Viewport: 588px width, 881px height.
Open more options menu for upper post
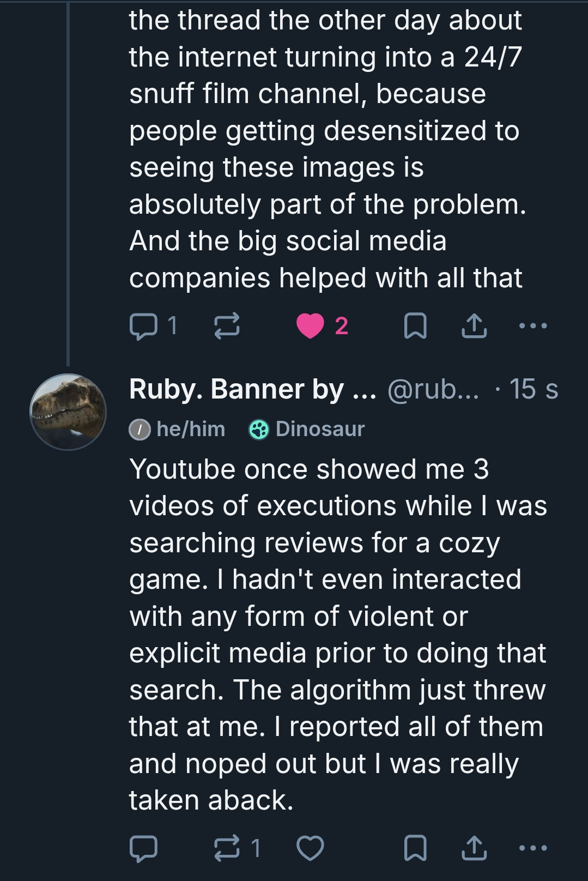(x=533, y=326)
